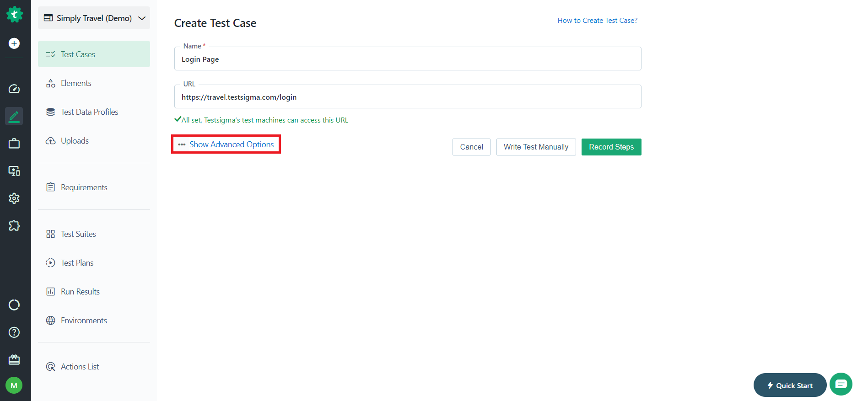
Task: Click the circular usage progress icon
Action: (14, 305)
